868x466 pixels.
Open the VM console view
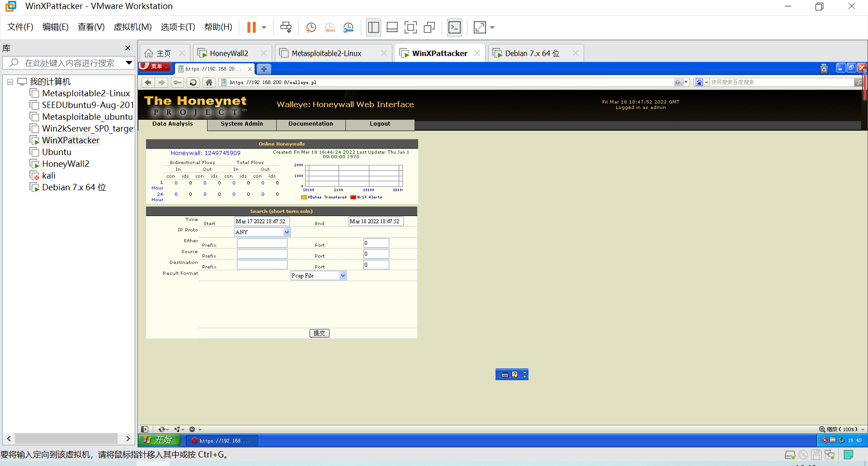[454, 28]
